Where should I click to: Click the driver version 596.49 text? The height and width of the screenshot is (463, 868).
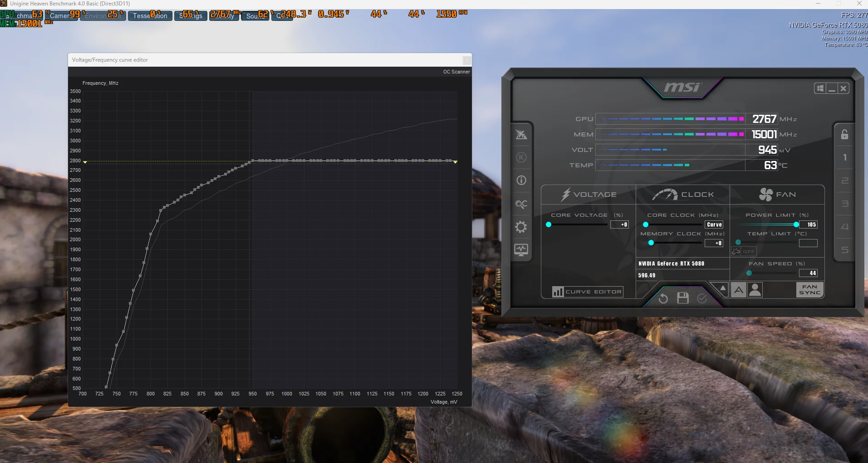pyautogui.click(x=647, y=275)
